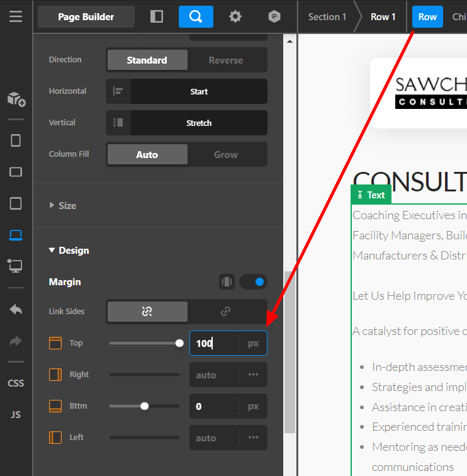Open the hexagon notes icon

274,17
